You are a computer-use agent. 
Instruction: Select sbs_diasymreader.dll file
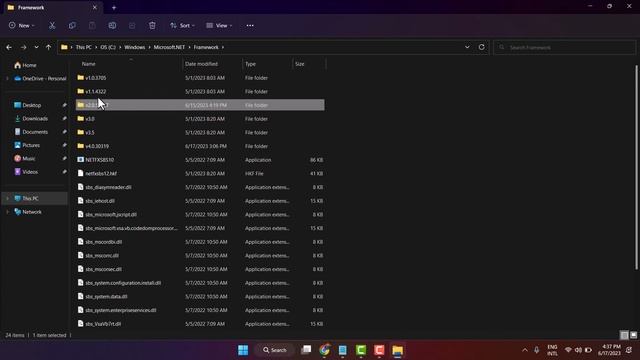[x=200, y=187]
